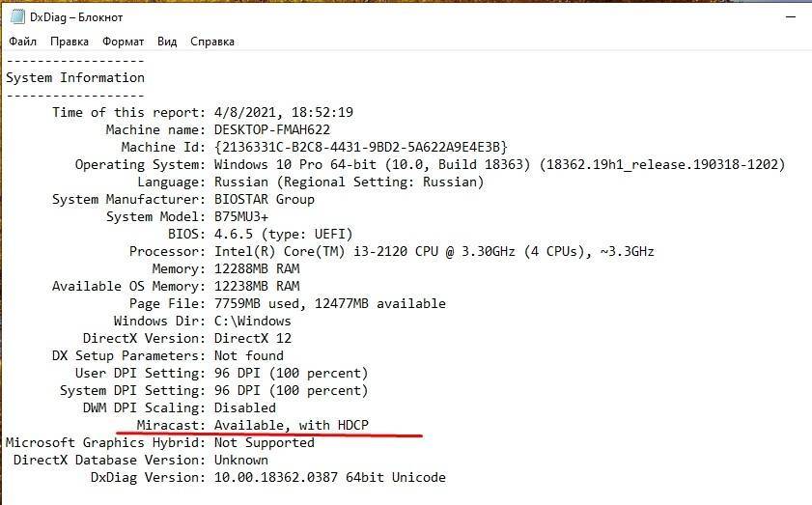The image size is (812, 505).
Task: Click the DxDiag Version number text
Action: click(x=329, y=477)
